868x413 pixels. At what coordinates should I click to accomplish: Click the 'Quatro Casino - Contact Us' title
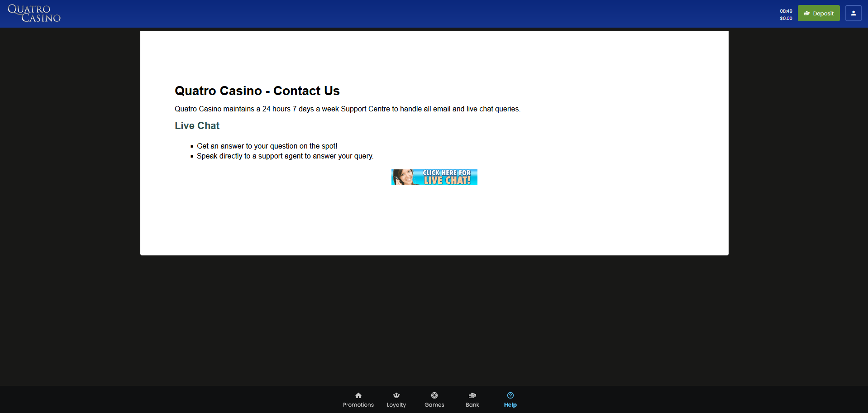tap(257, 91)
